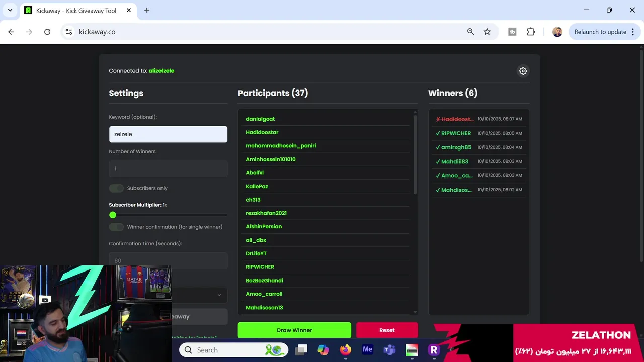This screenshot has height=362, width=644.
Task: Select participant DrLifeYT
Action: 256,254
